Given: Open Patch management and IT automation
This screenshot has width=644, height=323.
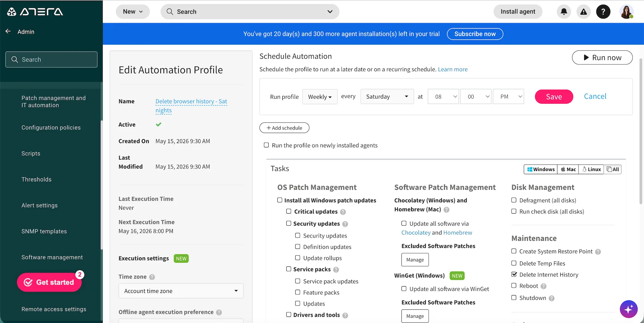Looking at the screenshot, I should pyautogui.click(x=54, y=102).
